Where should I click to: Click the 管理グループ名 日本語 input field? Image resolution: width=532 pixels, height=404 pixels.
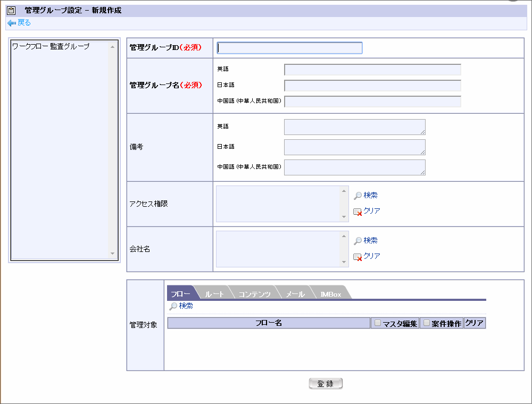point(372,86)
